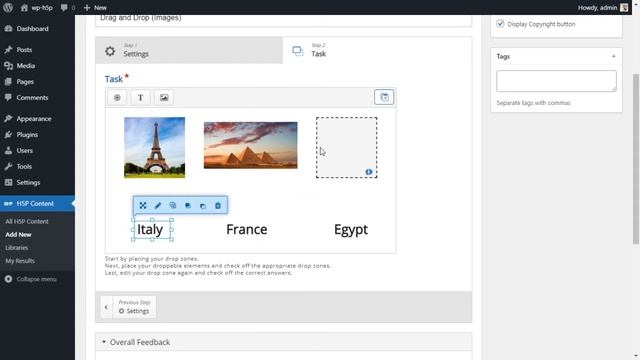
Task: Open the H5P Content menu item
Action: coord(37,203)
